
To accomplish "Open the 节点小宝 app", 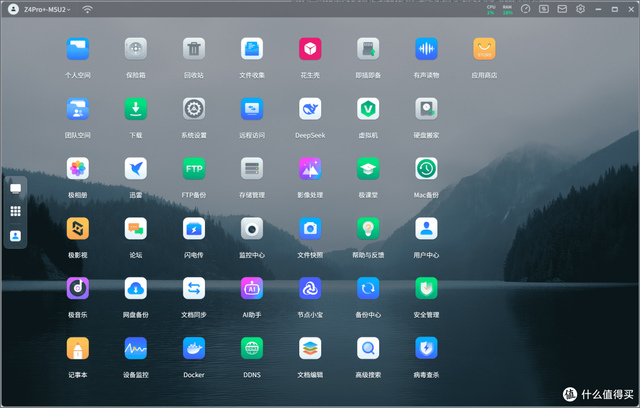I will tap(310, 288).
